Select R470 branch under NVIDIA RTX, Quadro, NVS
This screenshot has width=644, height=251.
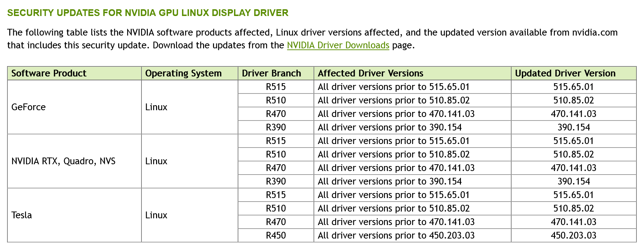click(x=276, y=168)
